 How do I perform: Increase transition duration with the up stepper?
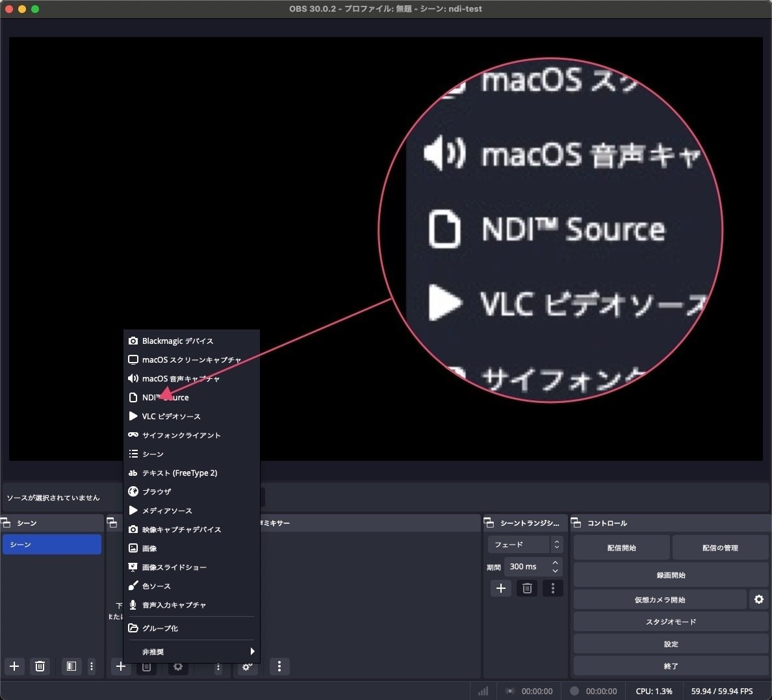[x=556, y=562]
